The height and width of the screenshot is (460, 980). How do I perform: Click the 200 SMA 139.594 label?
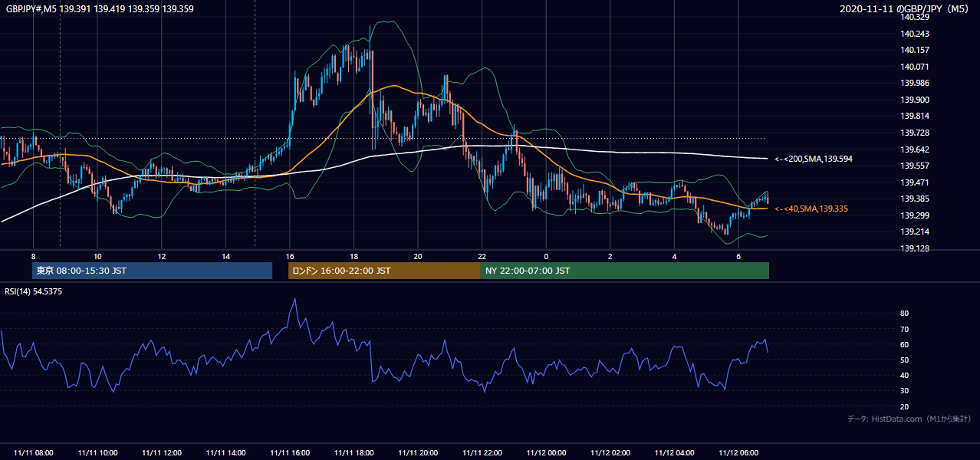point(814,159)
